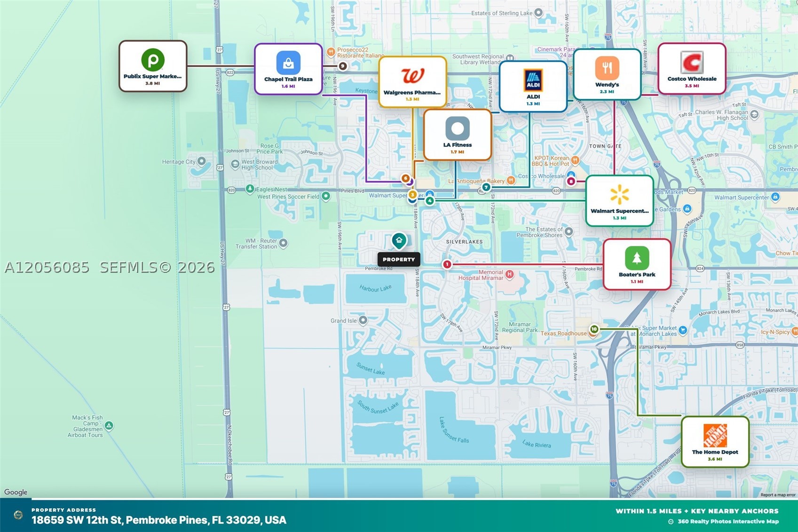Screen dimensions: 798x532
Task: Select the Miramar Pkwy road label
Action: pos(497,348)
